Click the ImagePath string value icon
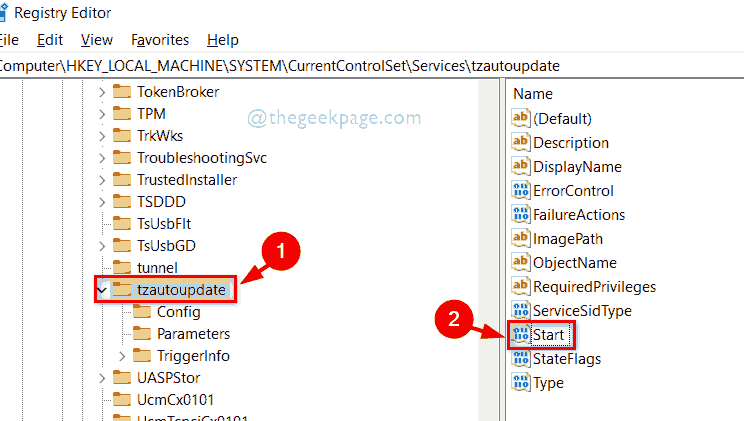Screen dimensions: 744x421 point(520,238)
